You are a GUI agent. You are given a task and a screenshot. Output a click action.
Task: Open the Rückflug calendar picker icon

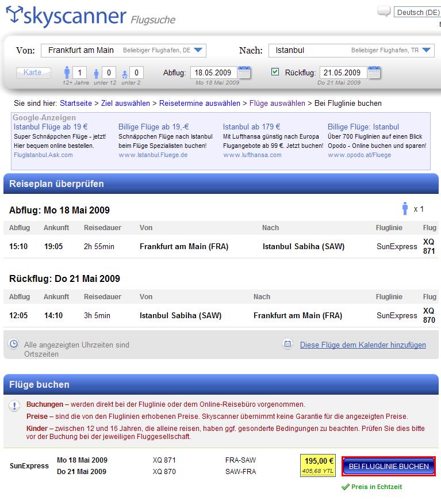pyautogui.click(x=374, y=72)
